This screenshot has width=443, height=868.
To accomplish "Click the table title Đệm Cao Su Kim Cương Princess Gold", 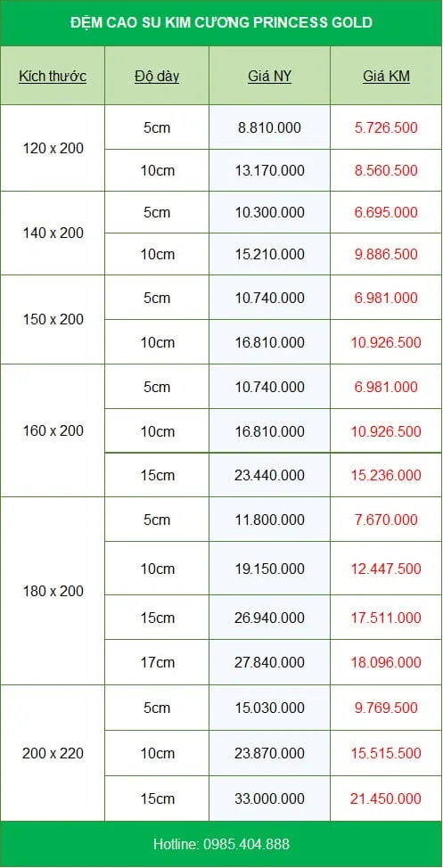I will 221,22.
